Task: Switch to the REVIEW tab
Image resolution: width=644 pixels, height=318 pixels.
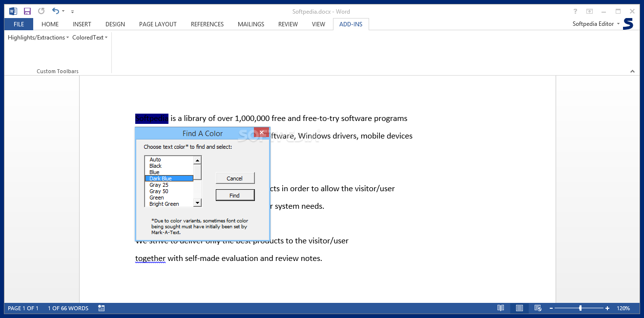Action: coord(288,24)
